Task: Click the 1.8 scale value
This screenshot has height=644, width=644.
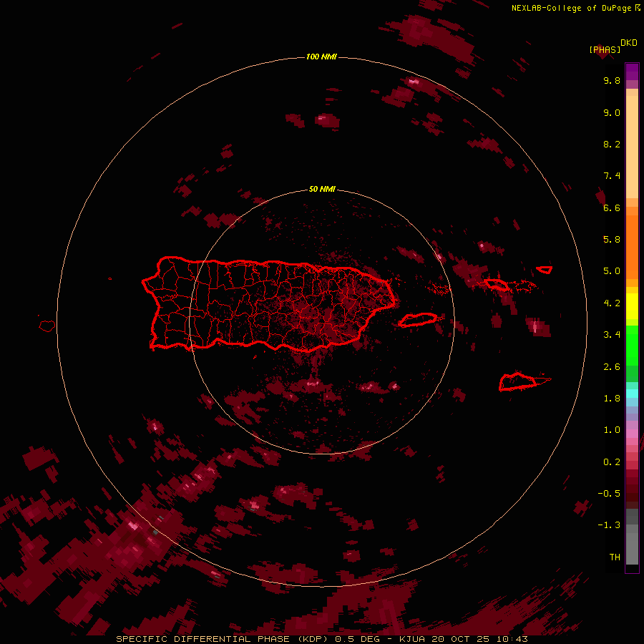Action: tap(612, 399)
